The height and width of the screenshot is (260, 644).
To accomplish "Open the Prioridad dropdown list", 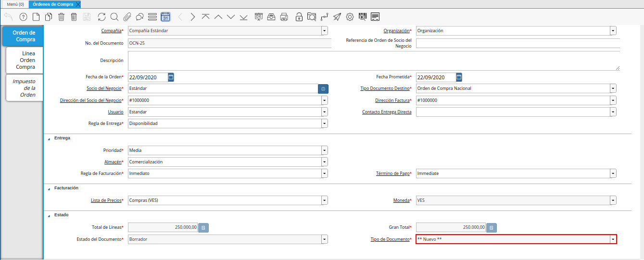I will [x=325, y=150].
